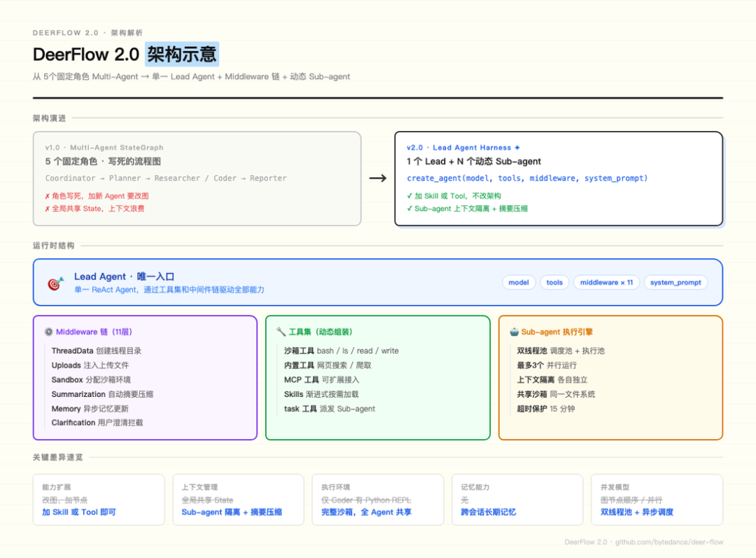Click the wrench icon beside 工具集

coord(281,332)
